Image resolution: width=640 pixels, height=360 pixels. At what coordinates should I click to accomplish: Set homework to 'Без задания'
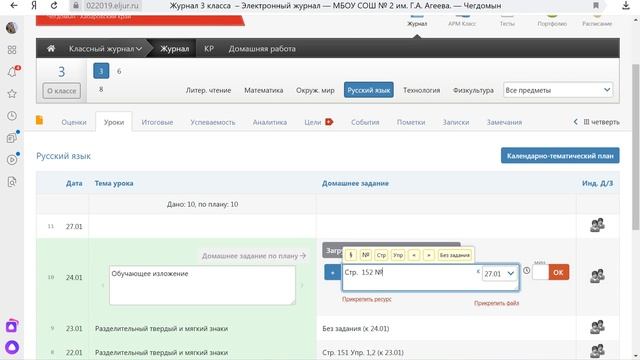[x=455, y=255]
